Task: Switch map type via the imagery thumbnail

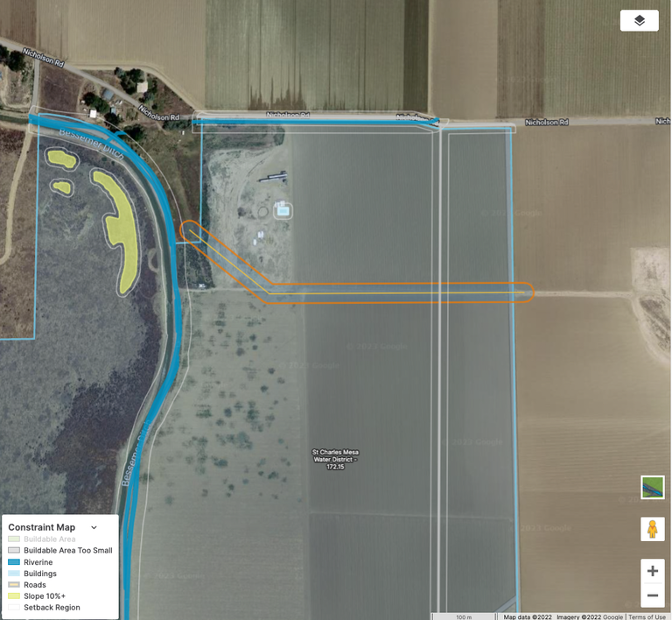Action: (652, 488)
